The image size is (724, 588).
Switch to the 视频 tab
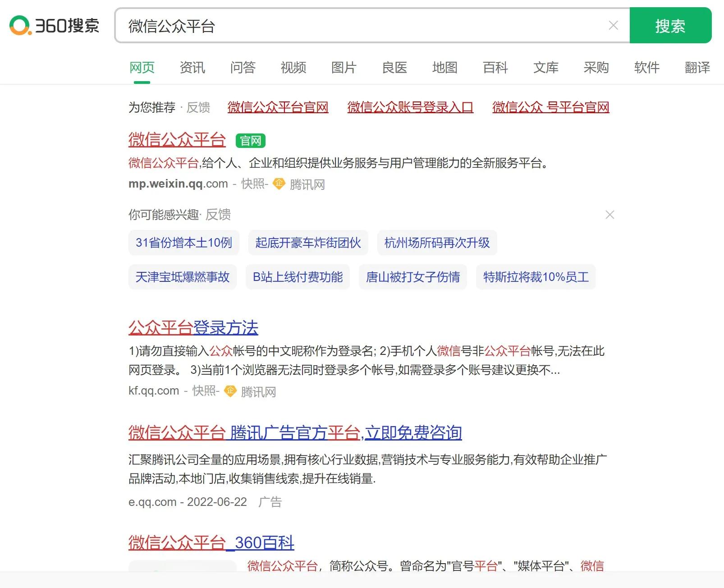click(293, 68)
